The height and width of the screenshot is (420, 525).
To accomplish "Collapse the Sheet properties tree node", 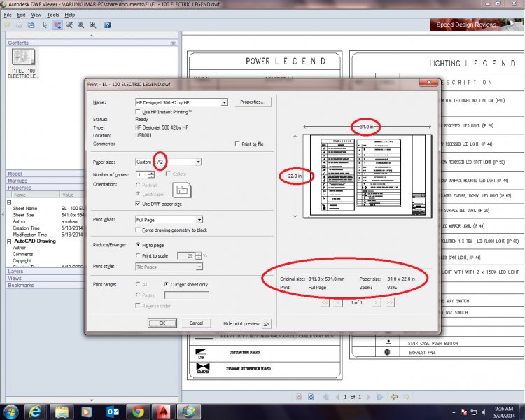I will 9,202.
